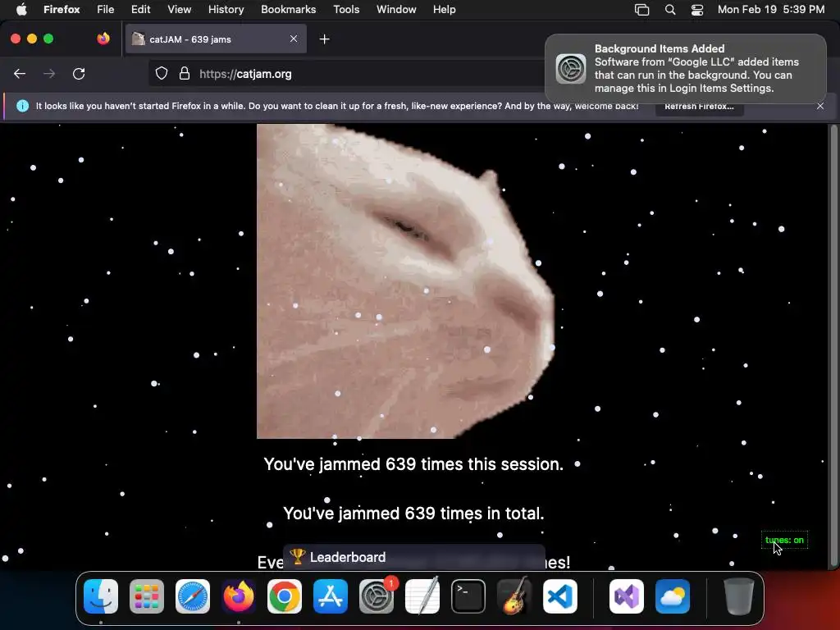Click the tracking protection shield icon
This screenshot has height=630, width=840.
tap(162, 74)
